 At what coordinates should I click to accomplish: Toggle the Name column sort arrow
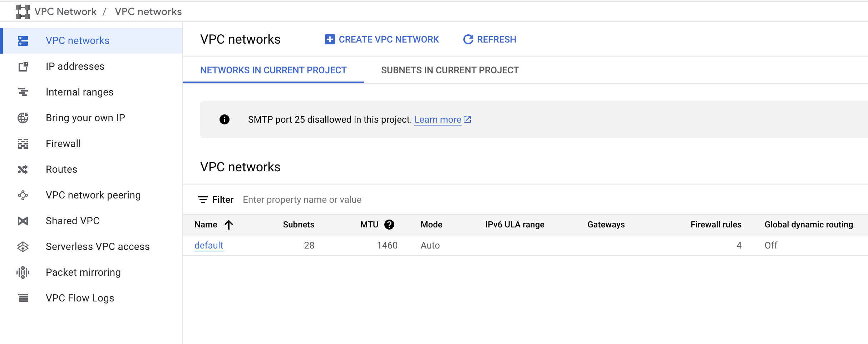click(229, 225)
